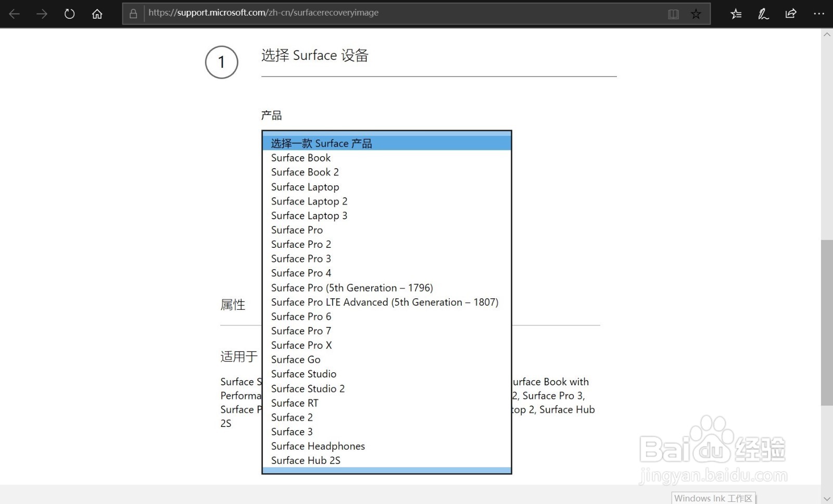Pick Surface Pro 2 entry
Image resolution: width=833 pixels, height=504 pixels.
tap(387, 245)
